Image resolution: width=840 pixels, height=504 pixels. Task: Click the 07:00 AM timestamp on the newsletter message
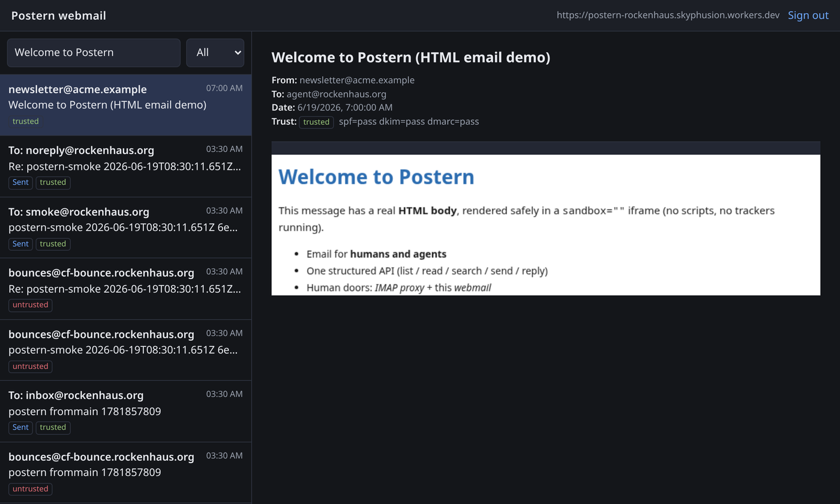coord(224,88)
